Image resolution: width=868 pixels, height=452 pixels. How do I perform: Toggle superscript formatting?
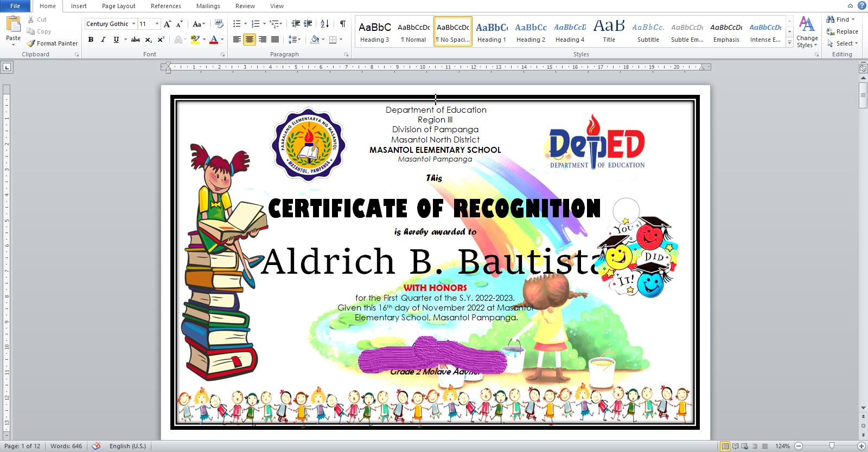point(161,40)
